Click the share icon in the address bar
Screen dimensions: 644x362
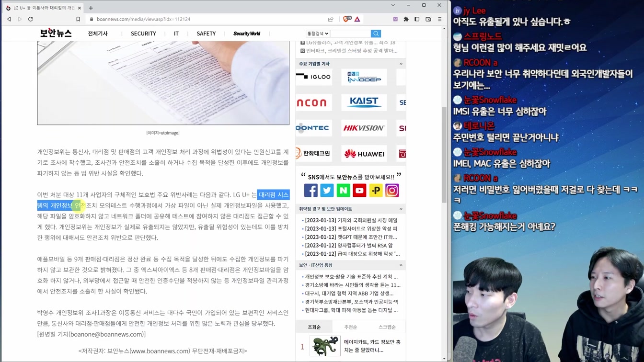(x=331, y=19)
